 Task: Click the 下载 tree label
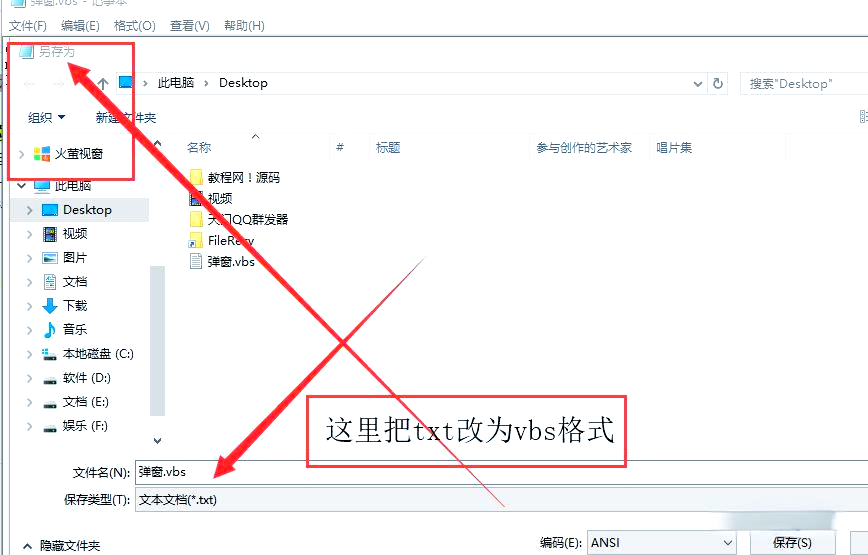coord(75,305)
